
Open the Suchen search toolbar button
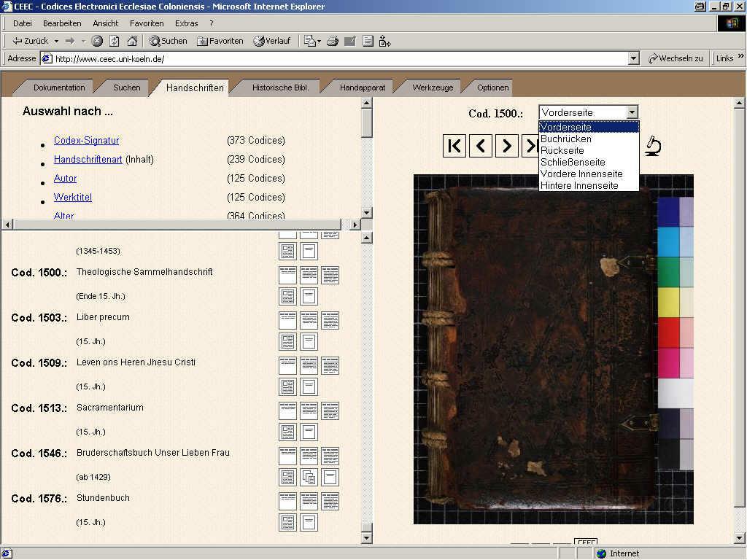(168, 41)
